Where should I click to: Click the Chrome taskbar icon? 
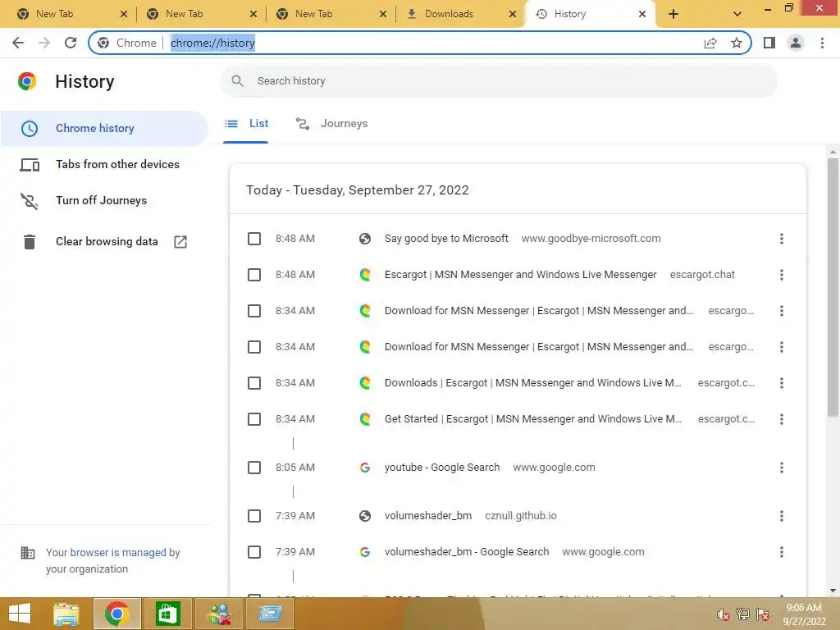[x=116, y=614]
